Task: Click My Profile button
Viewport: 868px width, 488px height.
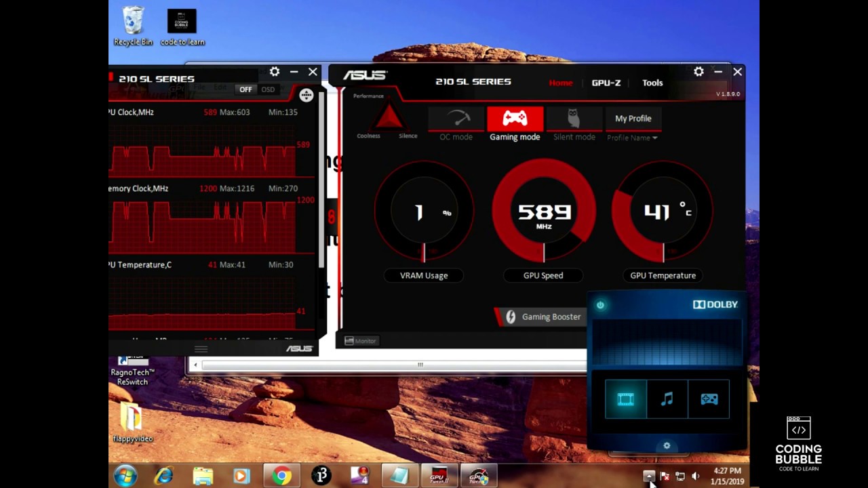Action: click(x=633, y=119)
